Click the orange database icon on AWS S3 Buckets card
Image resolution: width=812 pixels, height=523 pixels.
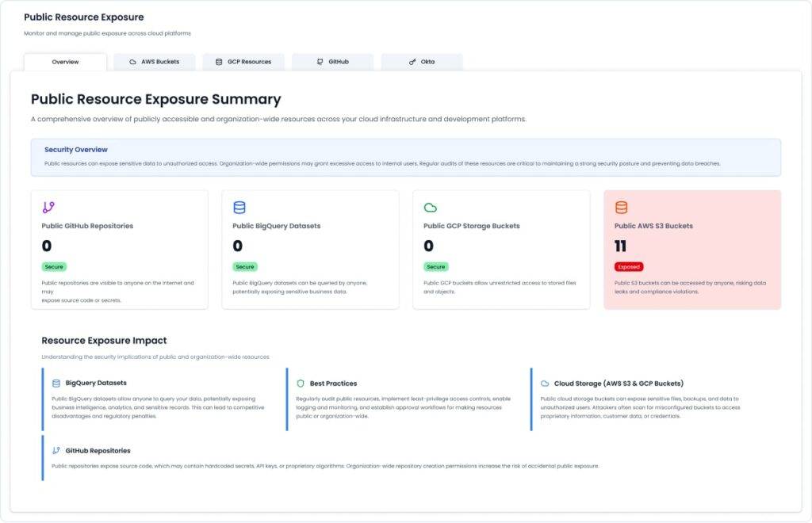[622, 208]
